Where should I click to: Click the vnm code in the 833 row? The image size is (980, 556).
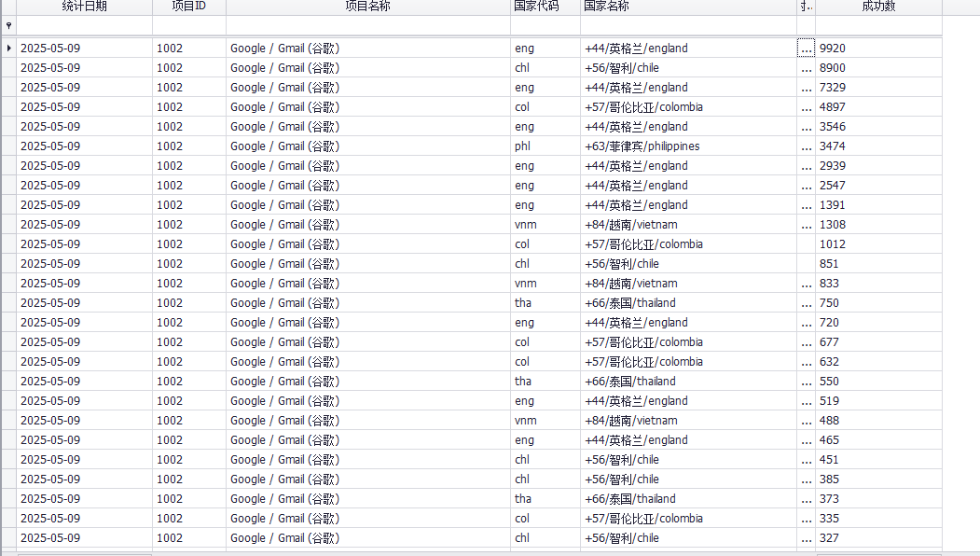click(x=545, y=284)
